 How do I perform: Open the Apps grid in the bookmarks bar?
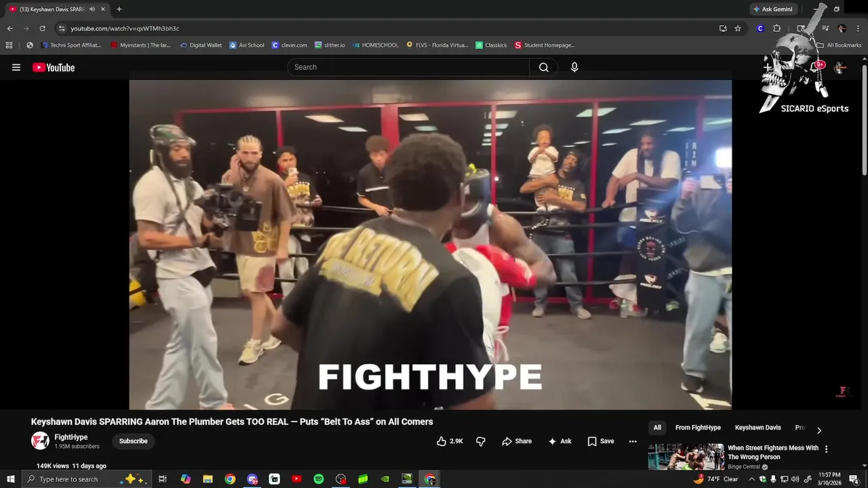point(9,45)
